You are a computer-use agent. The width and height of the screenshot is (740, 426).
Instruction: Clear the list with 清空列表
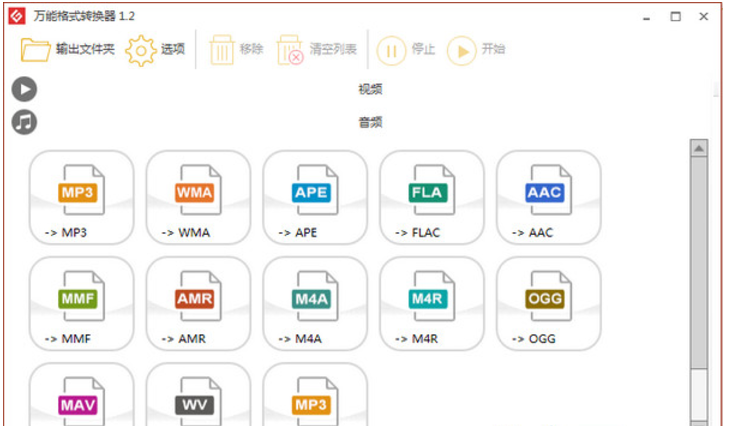[317, 50]
